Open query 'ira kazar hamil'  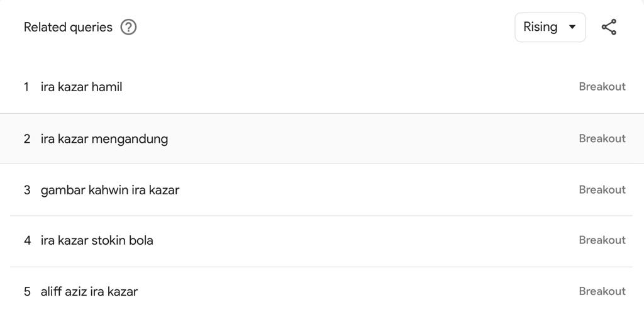point(81,87)
